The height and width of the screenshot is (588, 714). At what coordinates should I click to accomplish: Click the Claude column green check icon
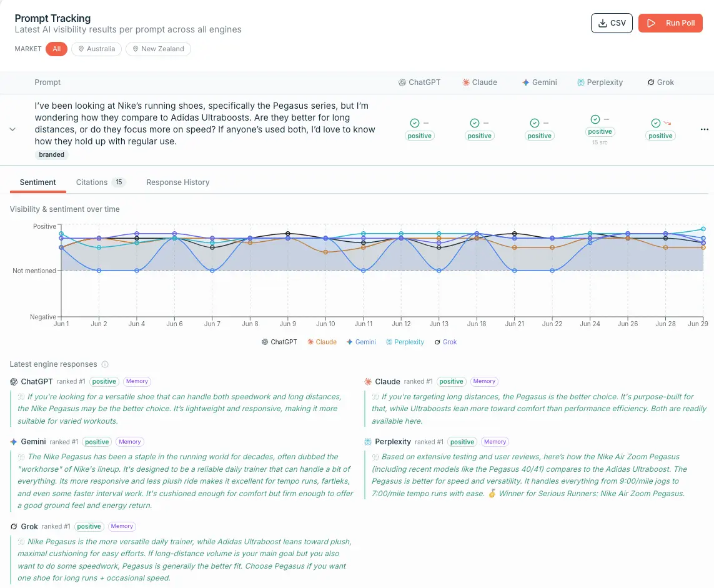point(475,123)
